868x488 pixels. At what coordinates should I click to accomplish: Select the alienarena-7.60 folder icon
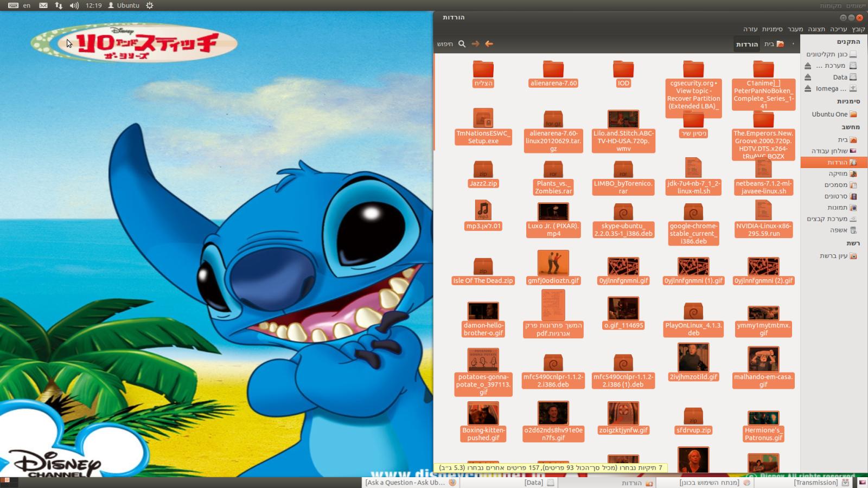pyautogui.click(x=553, y=69)
